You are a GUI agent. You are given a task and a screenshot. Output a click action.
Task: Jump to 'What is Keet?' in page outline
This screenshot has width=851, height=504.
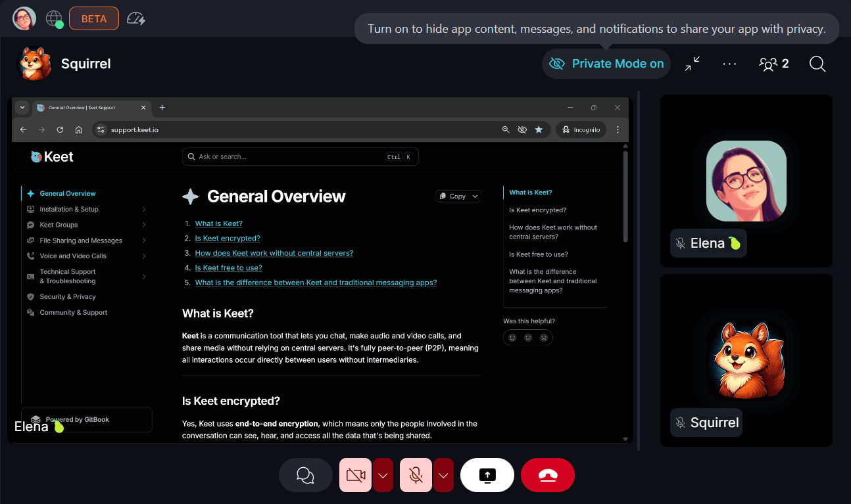click(531, 193)
